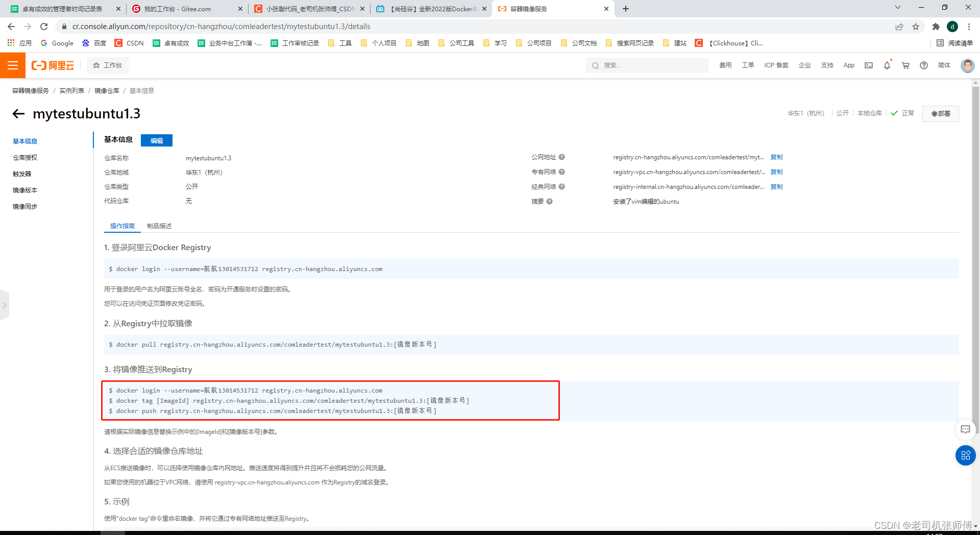The image size is (980, 535).
Task: Open the 工单 menu
Action: click(748, 65)
